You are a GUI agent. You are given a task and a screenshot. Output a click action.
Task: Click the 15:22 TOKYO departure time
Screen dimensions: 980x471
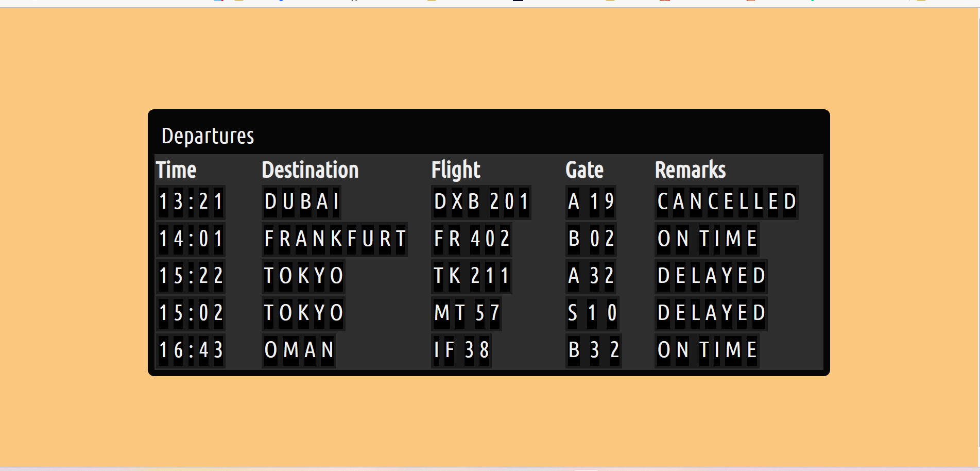pyautogui.click(x=191, y=276)
